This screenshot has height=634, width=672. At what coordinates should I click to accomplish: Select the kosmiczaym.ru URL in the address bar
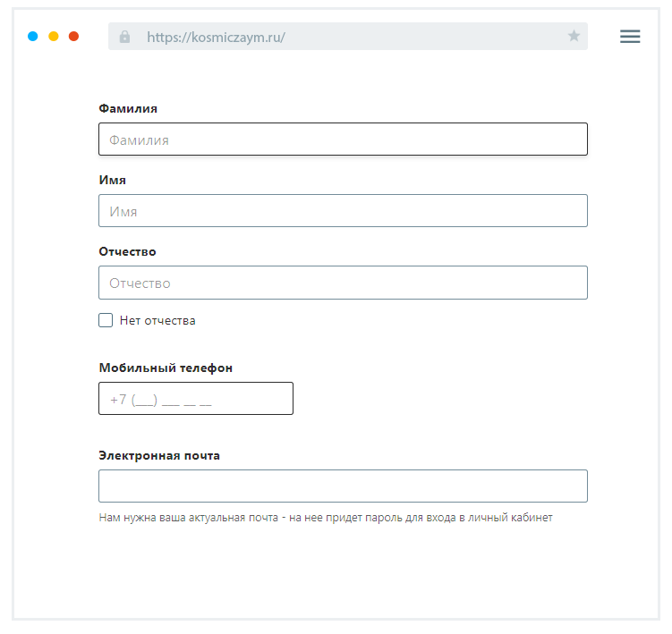216,38
